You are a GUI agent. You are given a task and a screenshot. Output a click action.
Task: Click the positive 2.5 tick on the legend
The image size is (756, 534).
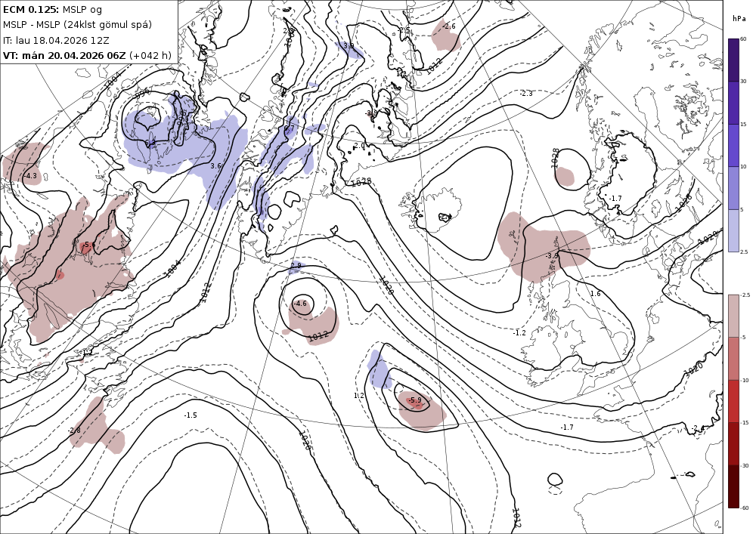tap(744, 252)
